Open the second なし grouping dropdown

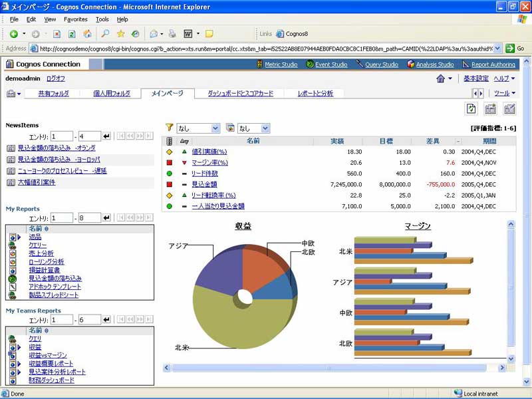[253, 128]
